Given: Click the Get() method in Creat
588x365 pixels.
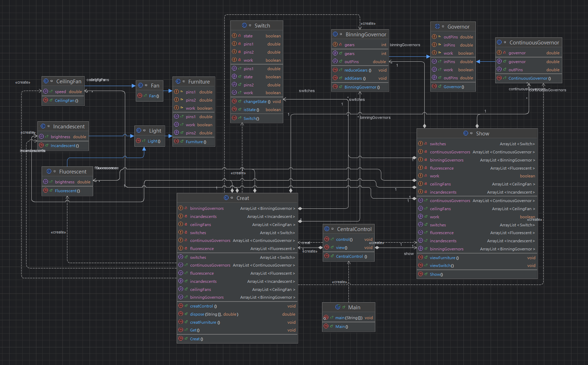Looking at the screenshot, I should tap(237, 330).
